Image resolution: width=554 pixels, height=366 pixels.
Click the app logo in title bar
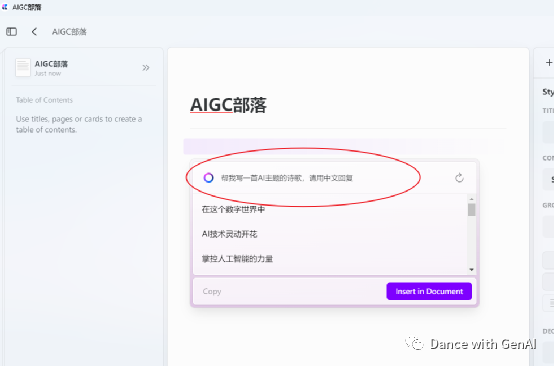[x=5, y=7]
